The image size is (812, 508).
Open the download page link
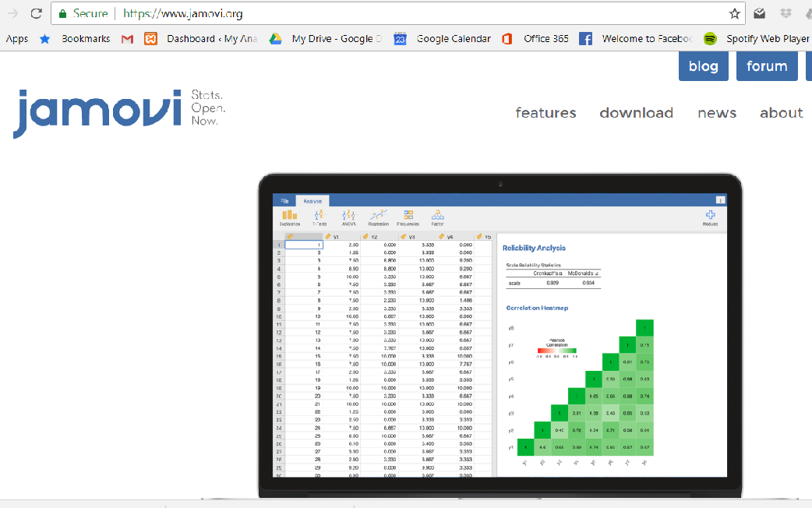636,113
